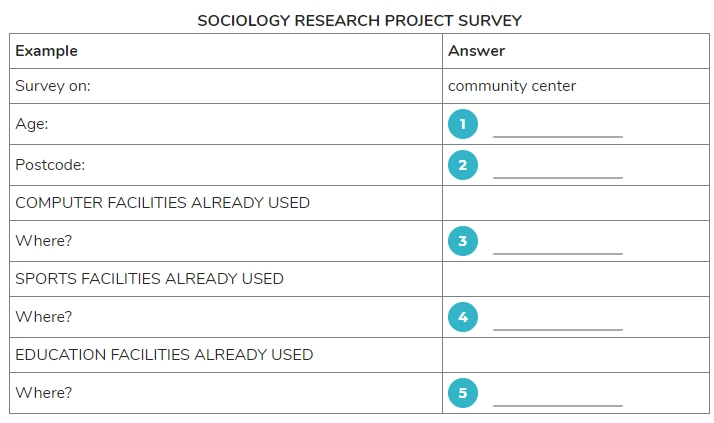Click the number 5 circle badge

point(463,393)
